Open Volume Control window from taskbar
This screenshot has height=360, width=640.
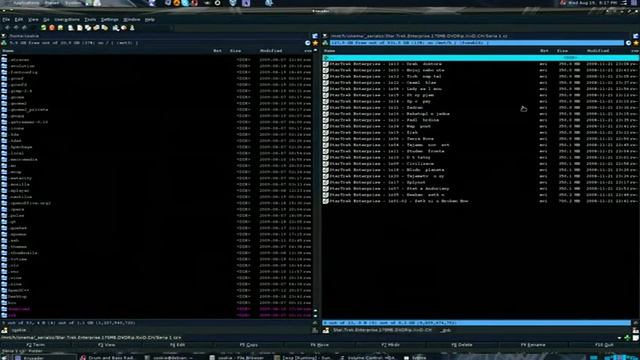coord(368,358)
